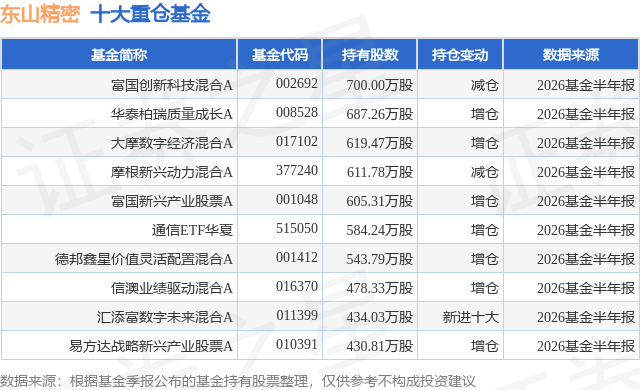Select fund name 华泰柏瑞质量成长A

(172, 114)
